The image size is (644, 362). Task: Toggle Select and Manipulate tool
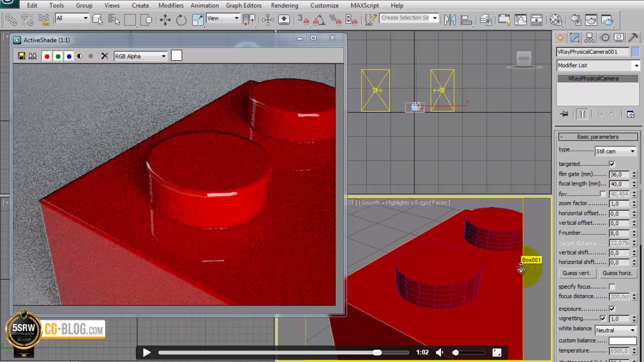click(268, 19)
